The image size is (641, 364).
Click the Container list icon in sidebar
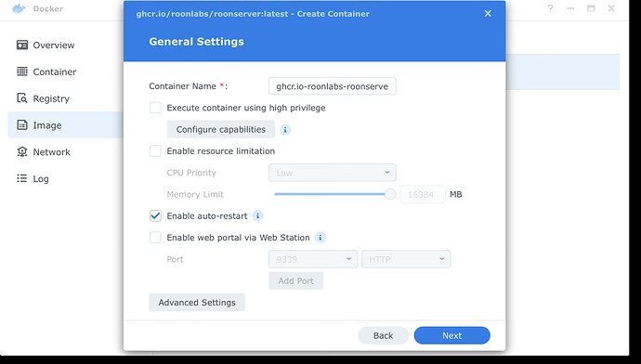[22, 71]
